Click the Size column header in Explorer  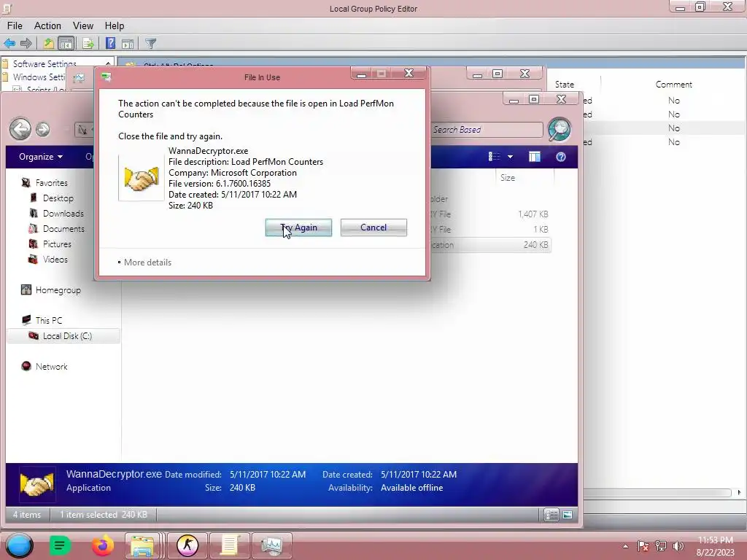tap(508, 178)
